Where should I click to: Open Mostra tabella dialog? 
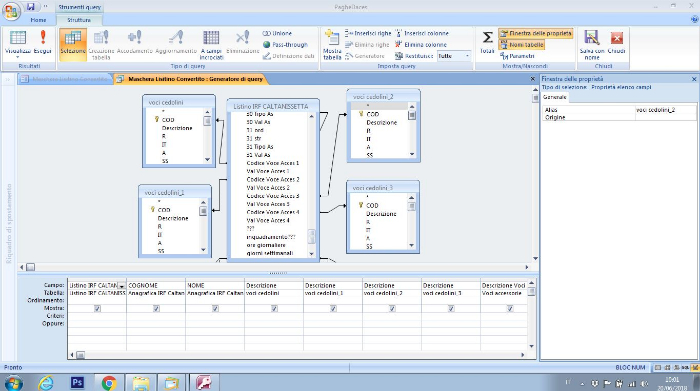(x=332, y=45)
